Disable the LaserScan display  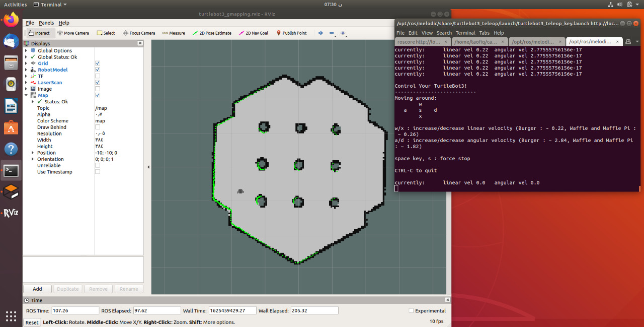(98, 82)
